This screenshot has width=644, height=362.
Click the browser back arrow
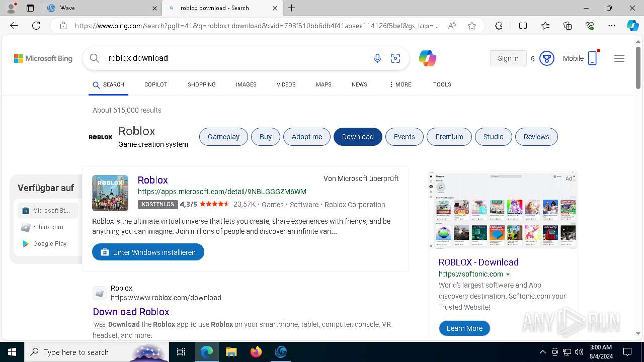(14, 26)
